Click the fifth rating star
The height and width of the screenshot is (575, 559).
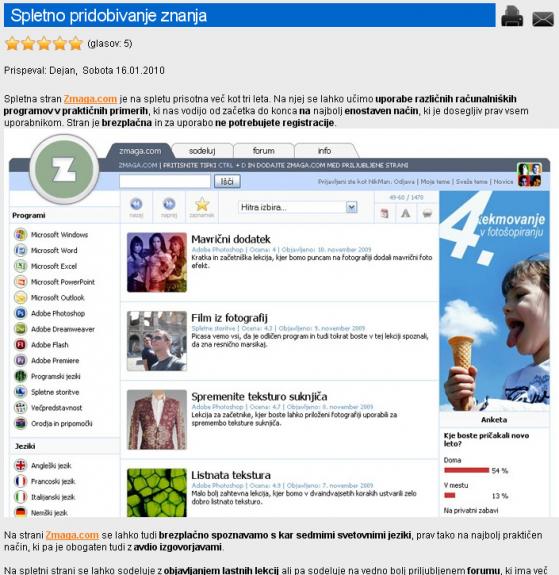click(76, 44)
